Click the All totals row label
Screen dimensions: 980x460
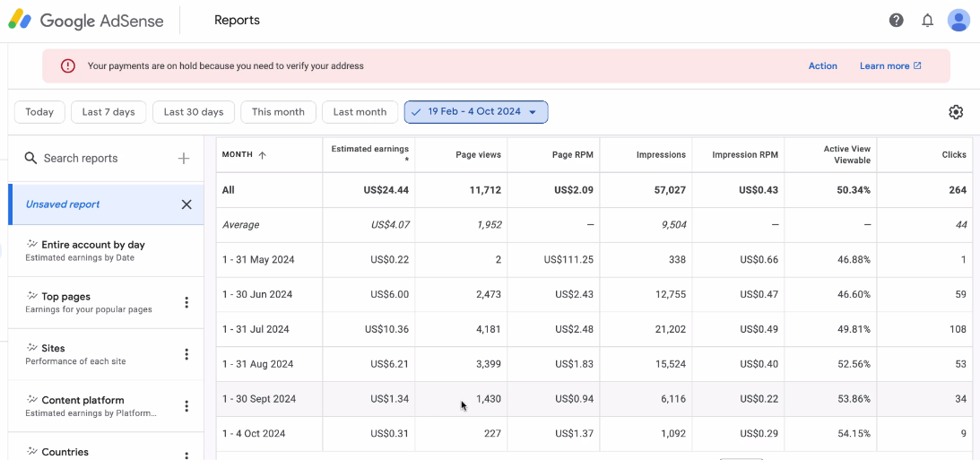click(228, 190)
